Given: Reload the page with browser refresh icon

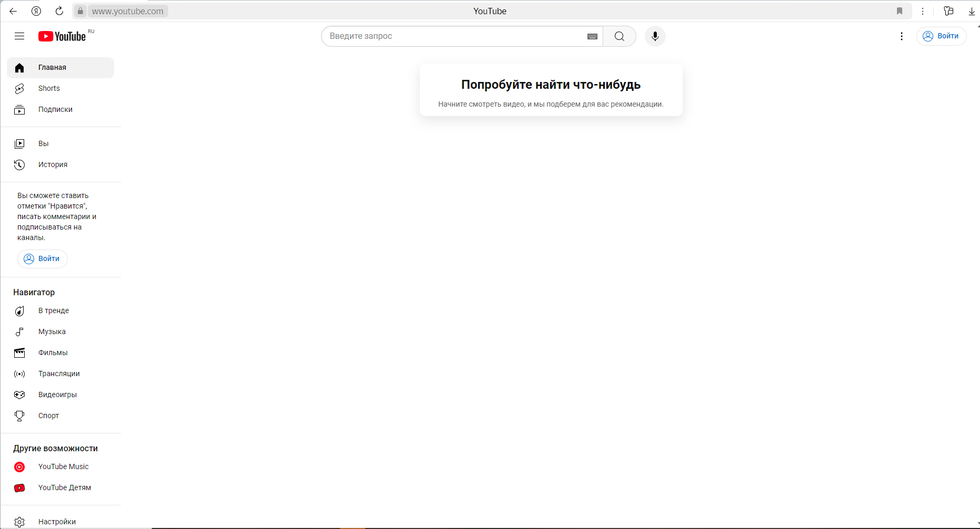Looking at the screenshot, I should (x=59, y=11).
